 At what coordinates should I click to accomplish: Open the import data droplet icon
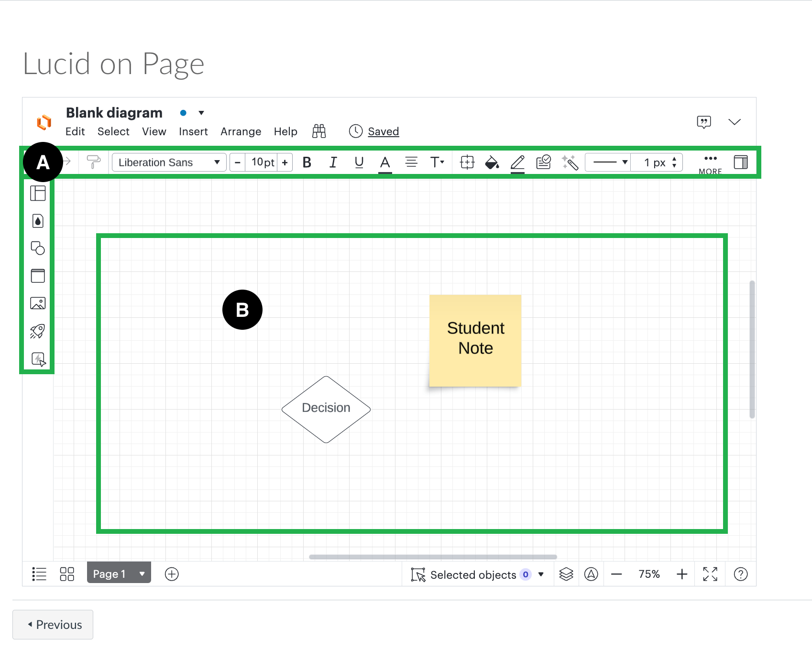click(x=38, y=221)
